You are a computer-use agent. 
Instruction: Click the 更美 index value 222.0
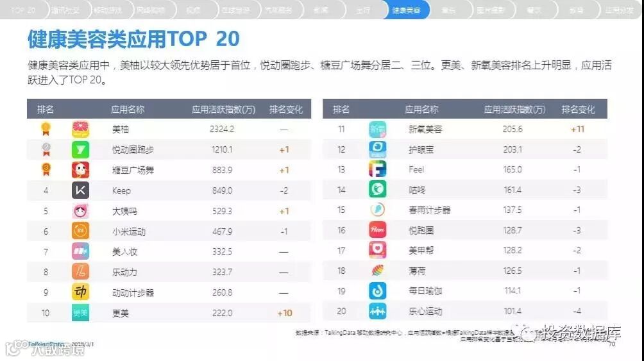pyautogui.click(x=222, y=313)
